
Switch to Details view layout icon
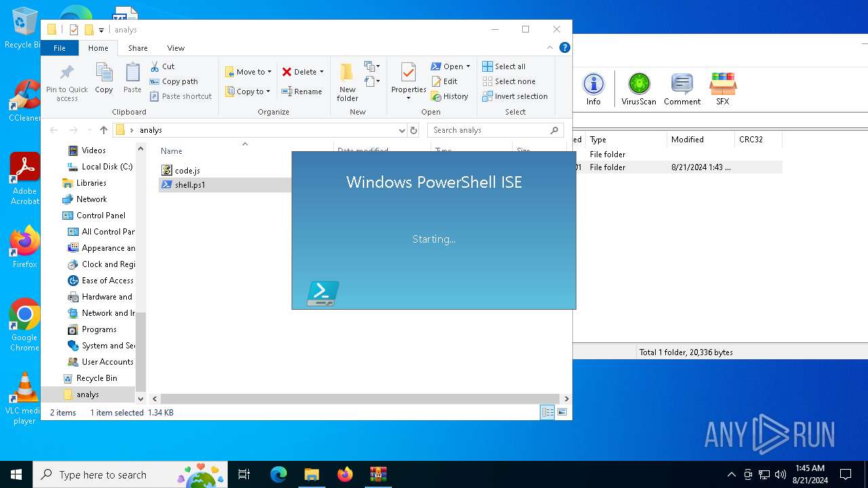(547, 412)
